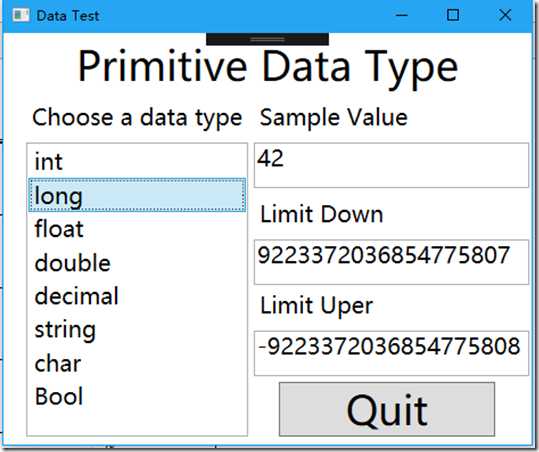The image size is (539, 452).
Task: Click the Limit Uper text field
Action: 391,353
